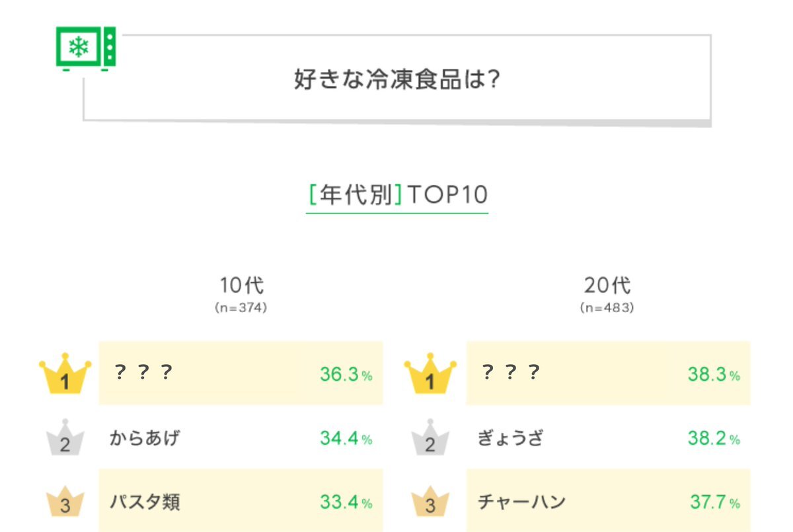The width and height of the screenshot is (793, 532).
Task: Click the パスタ類 ranking entry
Action: 145,502
